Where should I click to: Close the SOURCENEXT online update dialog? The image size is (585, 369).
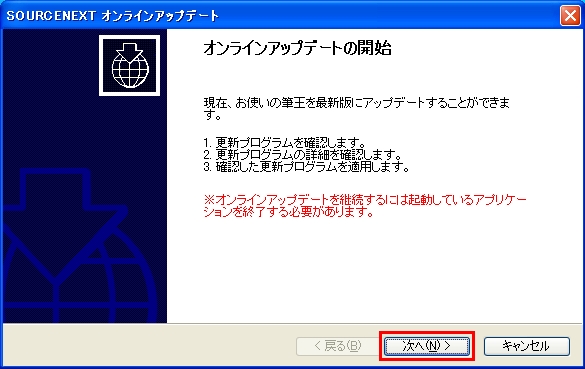point(570,16)
